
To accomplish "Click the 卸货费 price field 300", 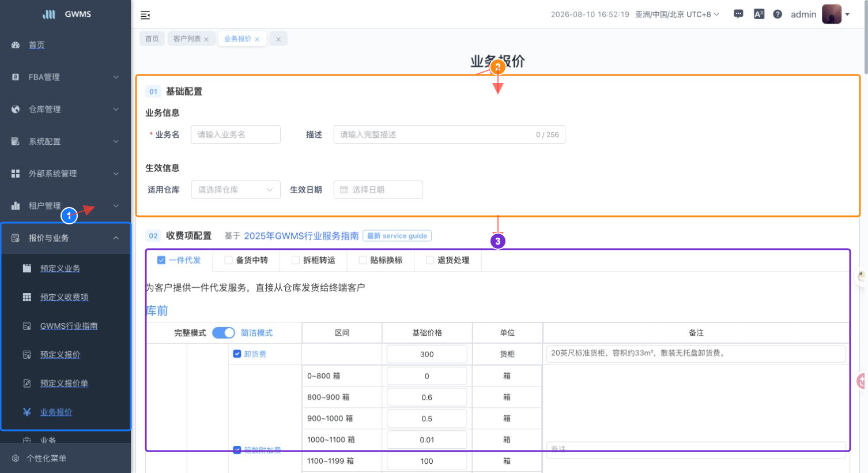I will point(427,354).
